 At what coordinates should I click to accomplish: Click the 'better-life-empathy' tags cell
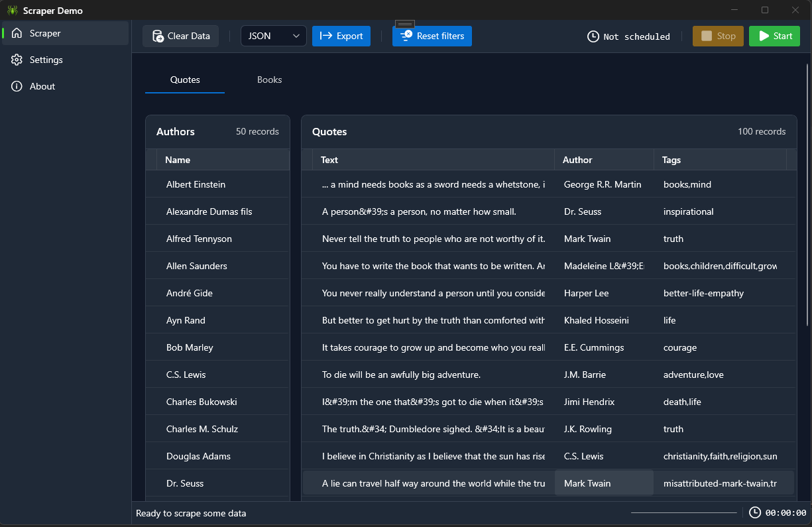720,293
